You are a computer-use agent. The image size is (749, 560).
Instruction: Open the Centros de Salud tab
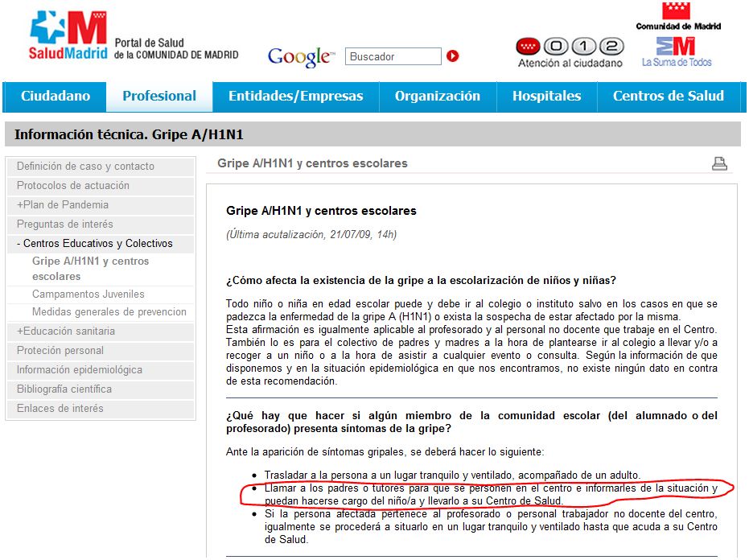coord(668,97)
